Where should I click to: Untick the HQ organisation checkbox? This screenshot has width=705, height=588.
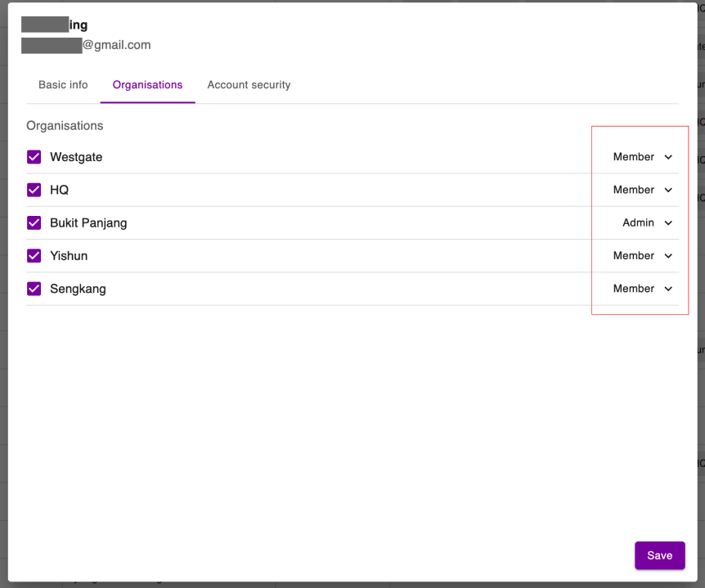click(x=34, y=190)
